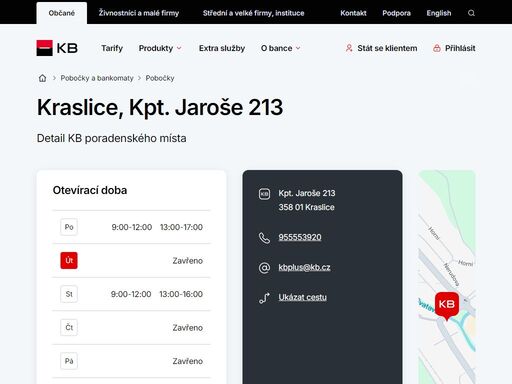This screenshot has height=384, width=512.
Task: Expand the Produkty dropdown menu
Action: tap(160, 48)
